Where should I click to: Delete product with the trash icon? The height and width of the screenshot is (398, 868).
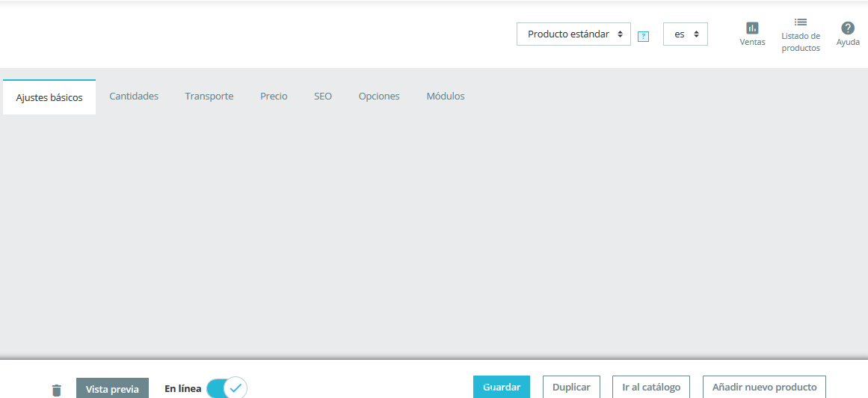[x=57, y=390]
